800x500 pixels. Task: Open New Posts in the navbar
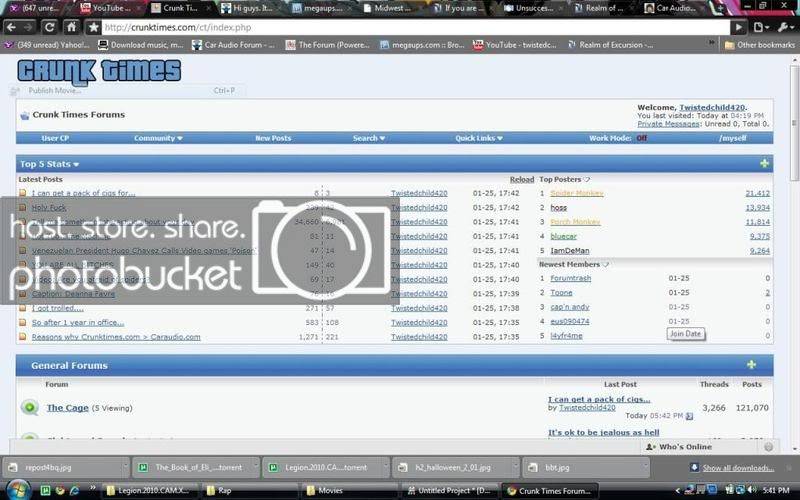[273, 138]
